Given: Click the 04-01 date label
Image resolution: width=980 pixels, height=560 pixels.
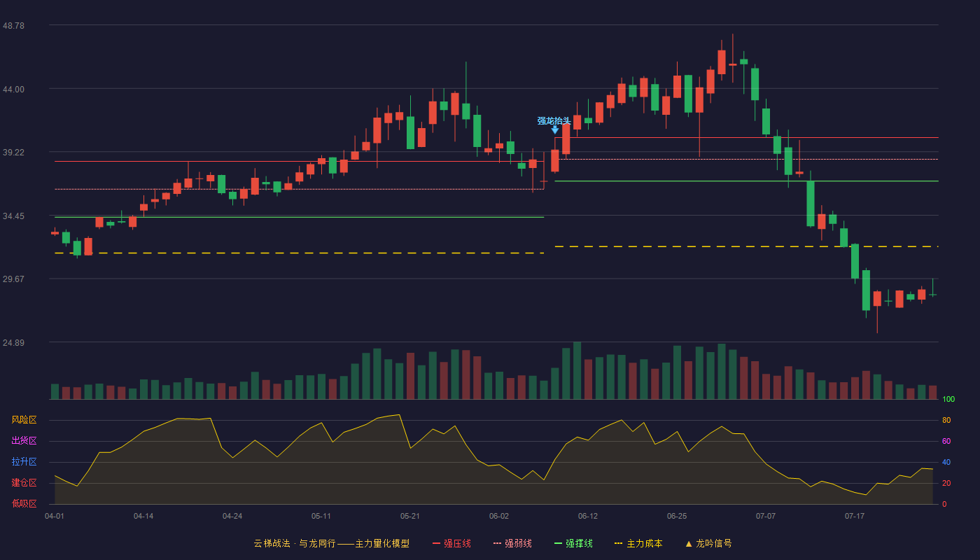Looking at the screenshot, I should (55, 516).
